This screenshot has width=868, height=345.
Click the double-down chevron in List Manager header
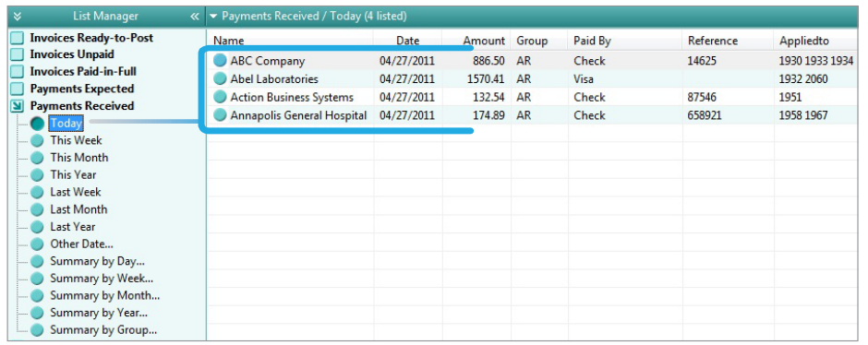point(18,17)
